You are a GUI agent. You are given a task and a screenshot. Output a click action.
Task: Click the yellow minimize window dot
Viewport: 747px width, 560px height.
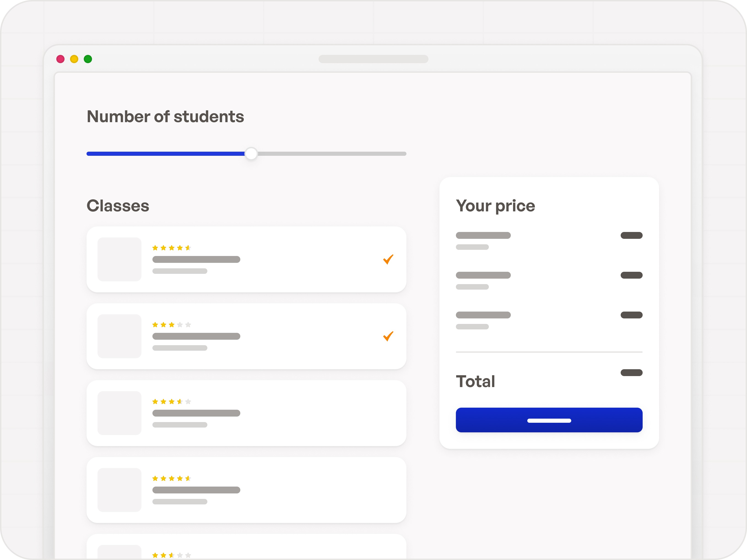74,59
